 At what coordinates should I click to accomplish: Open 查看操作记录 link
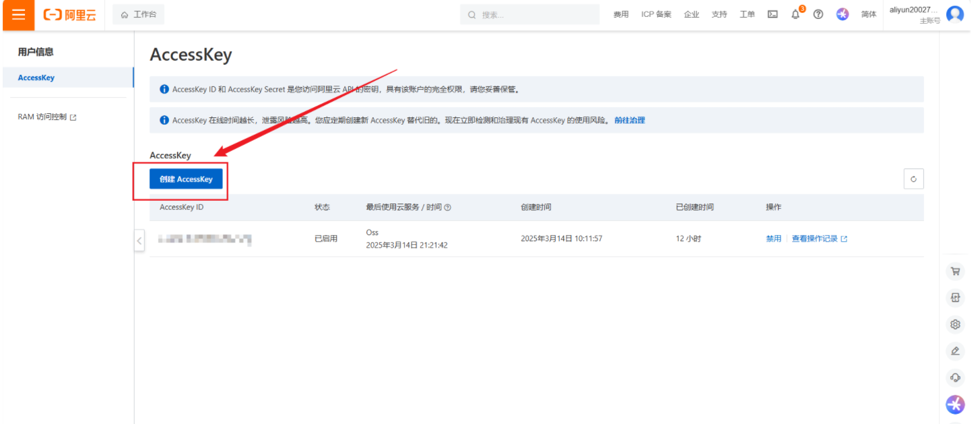(819, 239)
